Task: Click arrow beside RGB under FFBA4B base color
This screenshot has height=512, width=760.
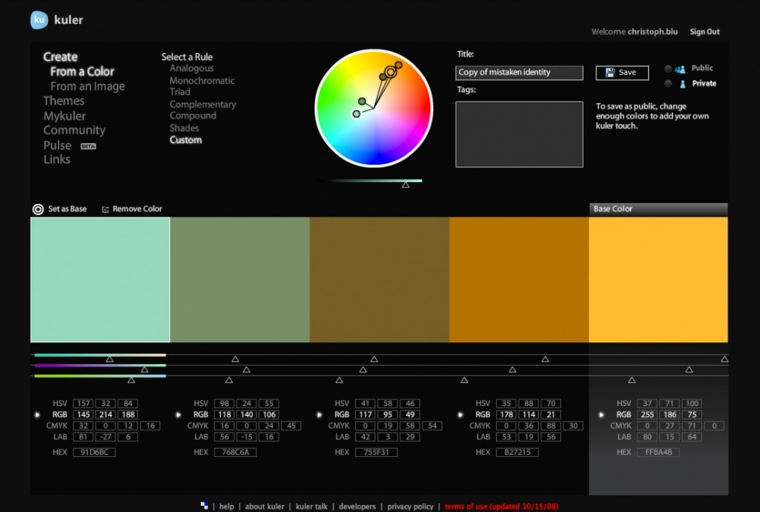Action: coord(602,415)
